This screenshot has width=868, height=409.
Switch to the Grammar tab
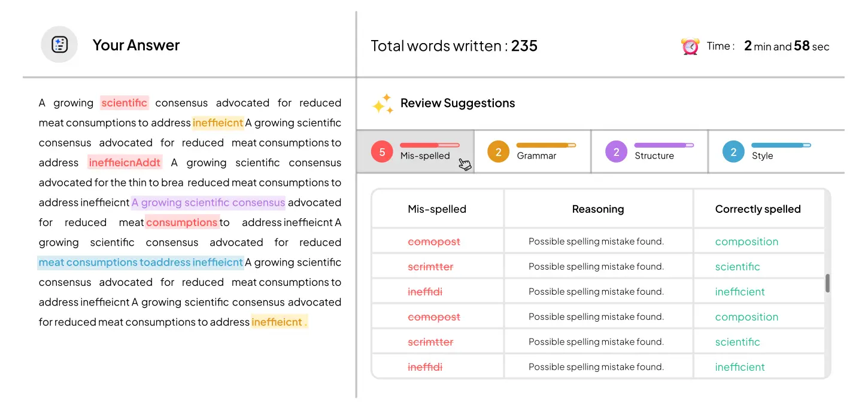click(x=532, y=151)
